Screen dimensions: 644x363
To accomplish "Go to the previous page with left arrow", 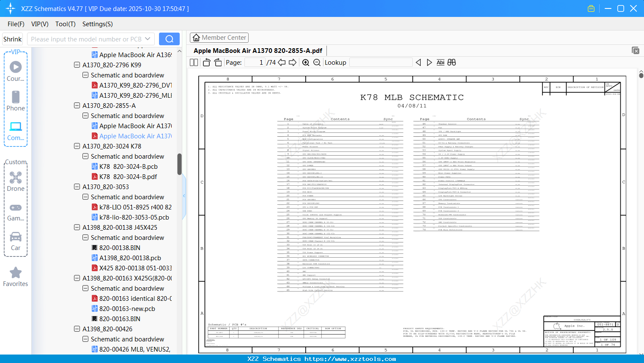I will (x=282, y=63).
